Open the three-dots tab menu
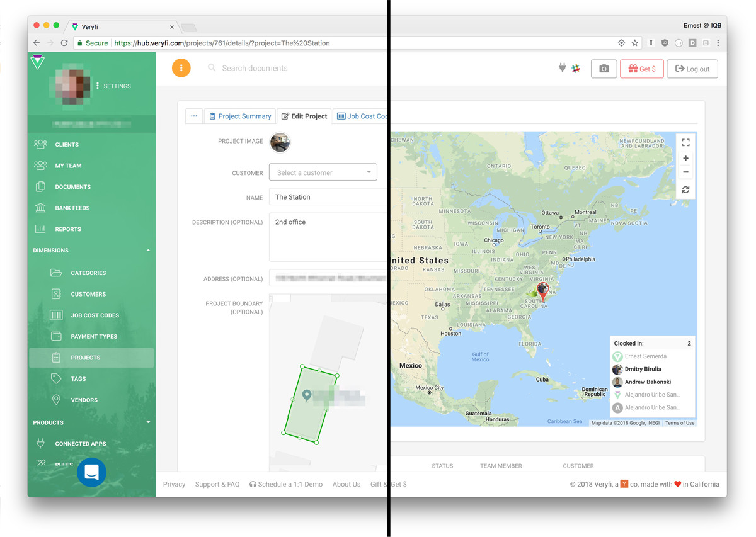 (194, 116)
